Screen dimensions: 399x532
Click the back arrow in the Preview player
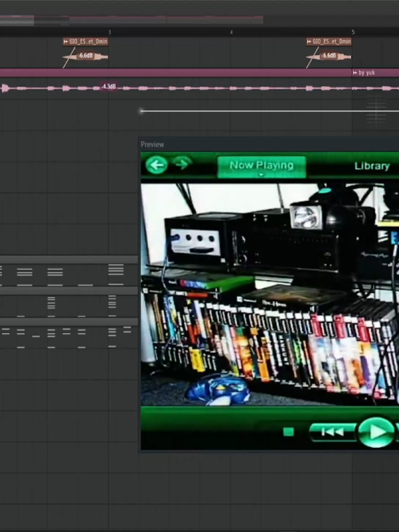156,165
